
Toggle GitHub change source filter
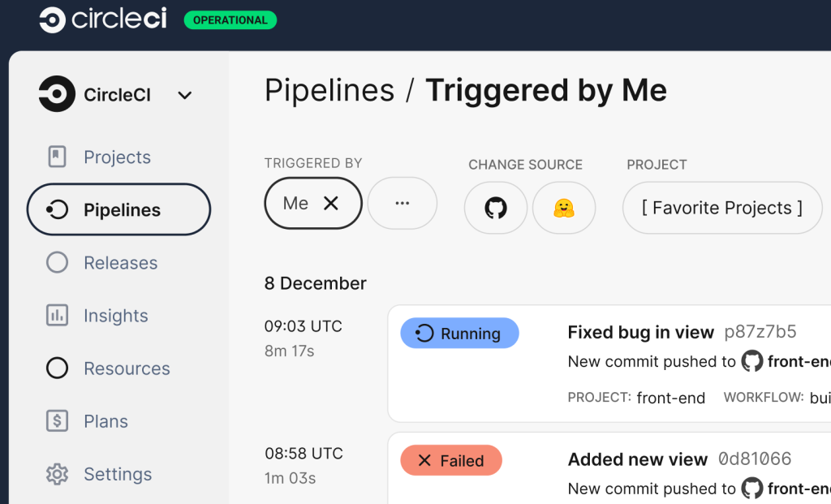(x=496, y=208)
